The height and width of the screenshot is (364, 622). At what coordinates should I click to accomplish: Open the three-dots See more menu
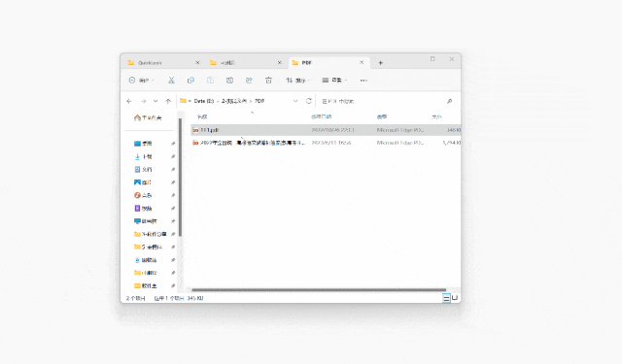coord(363,81)
